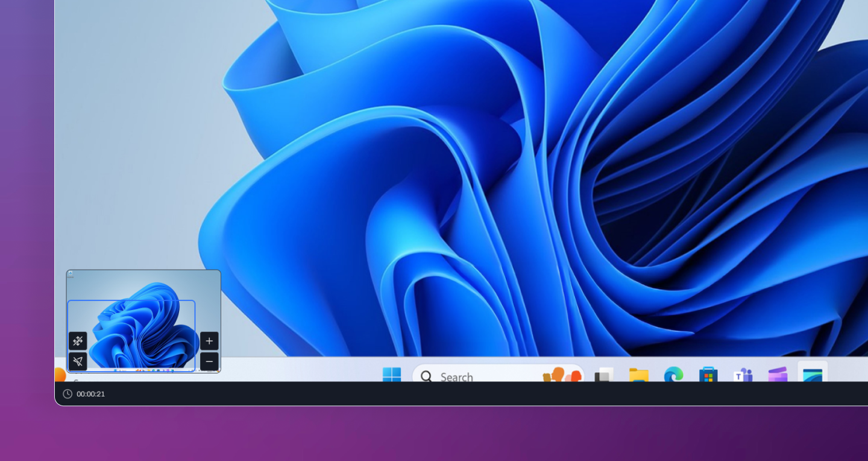Image resolution: width=868 pixels, height=461 pixels.
Task: Toggle the crossed-out pan arrows button
Action: 78,341
